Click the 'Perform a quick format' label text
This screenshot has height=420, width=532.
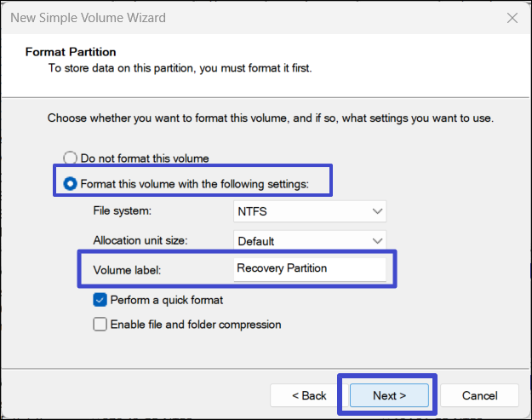click(167, 300)
